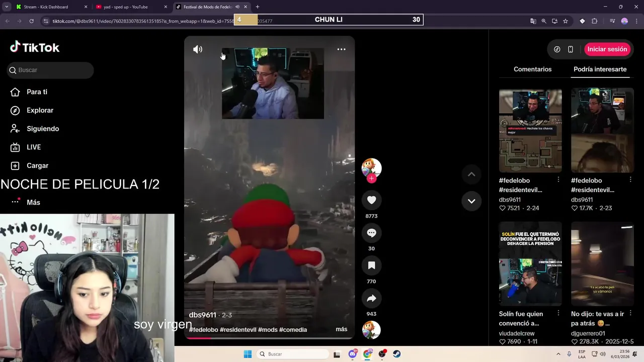Open the compass icon in the header
Screen dimensions: 644x362
557,49
